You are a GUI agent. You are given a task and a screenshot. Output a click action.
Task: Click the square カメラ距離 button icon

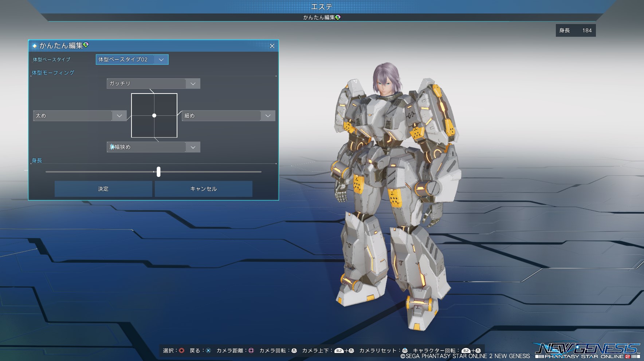(x=251, y=350)
